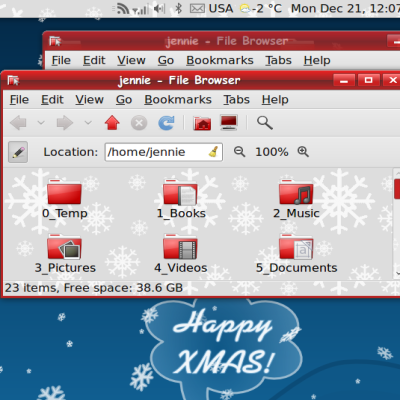Viewport: 400px width, 400px height.
Task: Open the Go menu in the front window
Action: click(x=124, y=100)
